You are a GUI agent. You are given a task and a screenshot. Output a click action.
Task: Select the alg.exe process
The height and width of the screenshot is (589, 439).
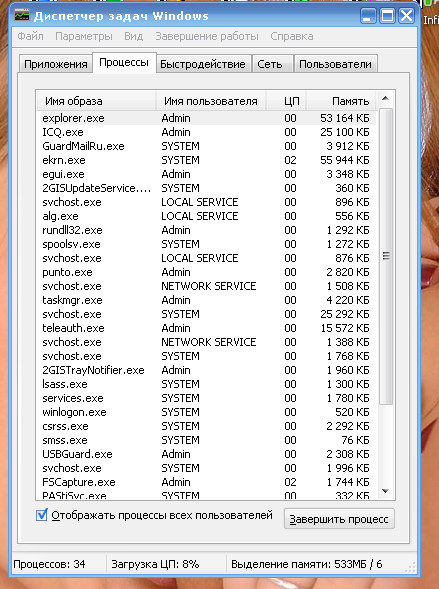(x=206, y=216)
